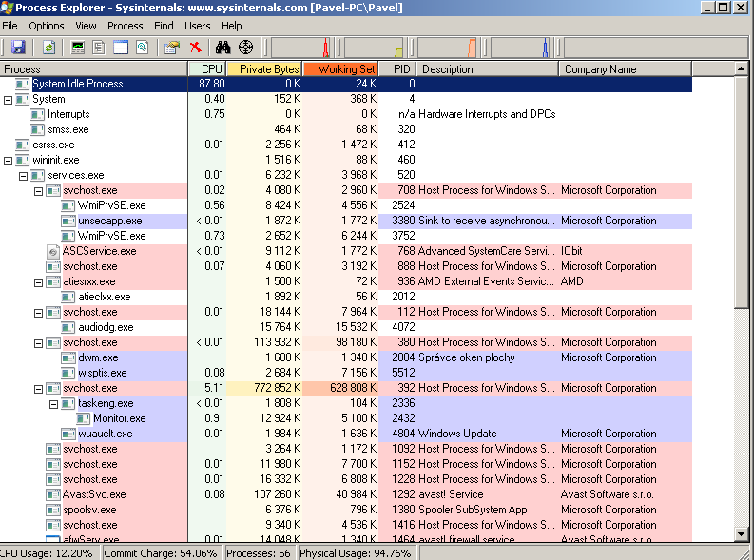Viewport: 754px width, 560px height.
Task: Click the vertical scrollbar down arrow
Action: coord(742,535)
